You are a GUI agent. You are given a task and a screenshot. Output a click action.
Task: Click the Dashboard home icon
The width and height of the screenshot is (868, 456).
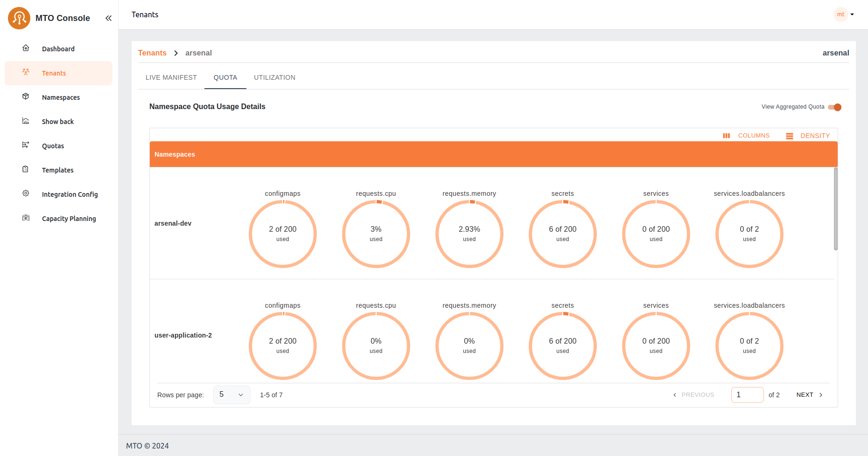(26, 48)
